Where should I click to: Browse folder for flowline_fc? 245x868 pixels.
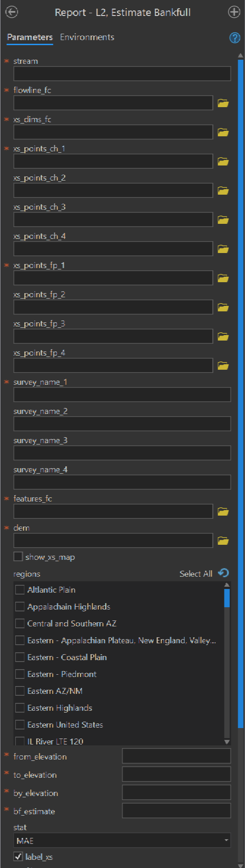[223, 103]
